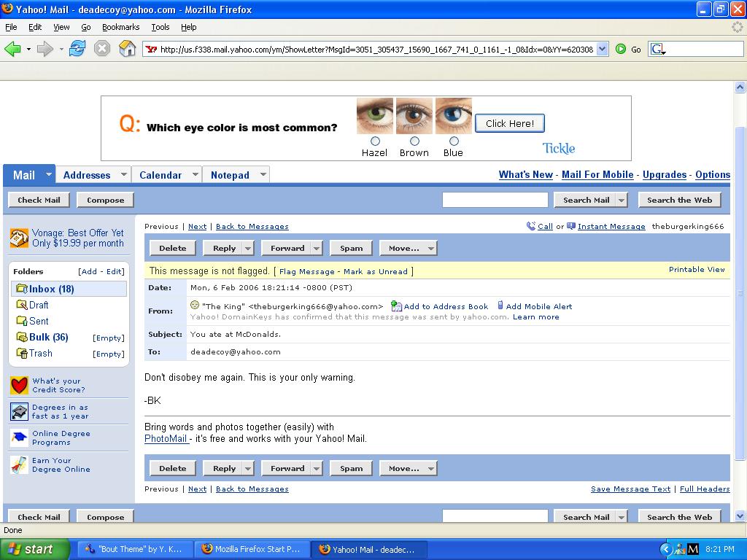Click the Trash folder icon

tap(22, 354)
